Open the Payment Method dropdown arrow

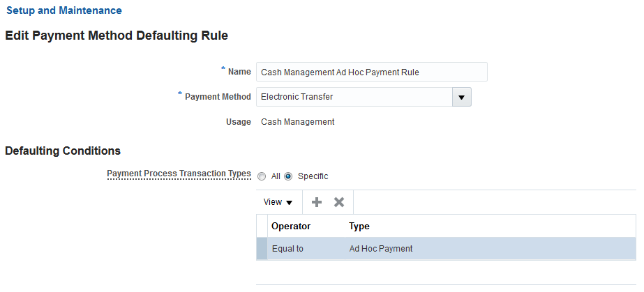pyautogui.click(x=461, y=97)
